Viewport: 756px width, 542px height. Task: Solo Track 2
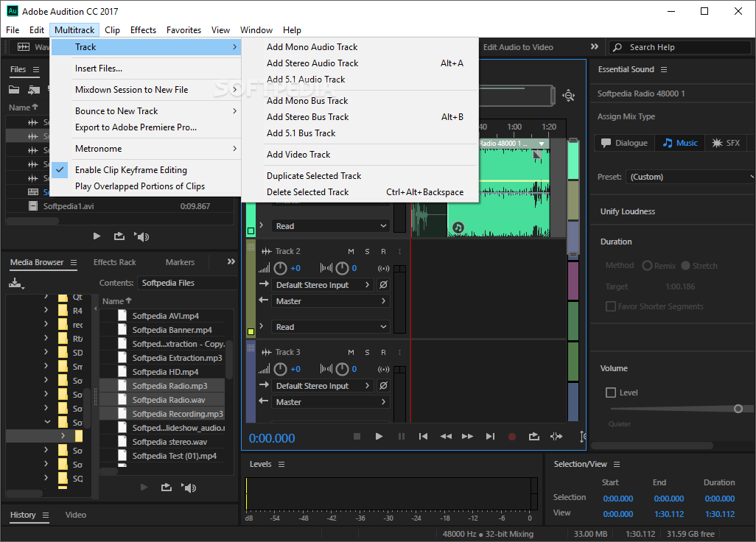point(368,252)
